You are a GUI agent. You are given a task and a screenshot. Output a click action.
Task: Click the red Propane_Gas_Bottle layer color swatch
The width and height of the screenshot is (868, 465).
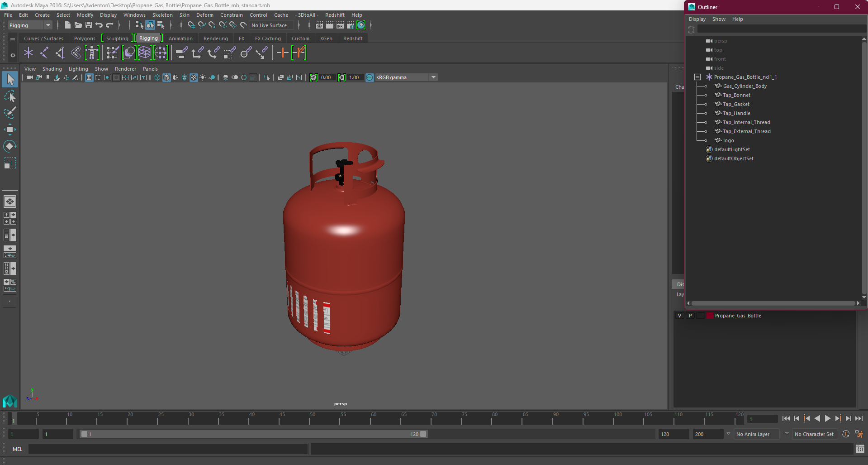coord(710,316)
